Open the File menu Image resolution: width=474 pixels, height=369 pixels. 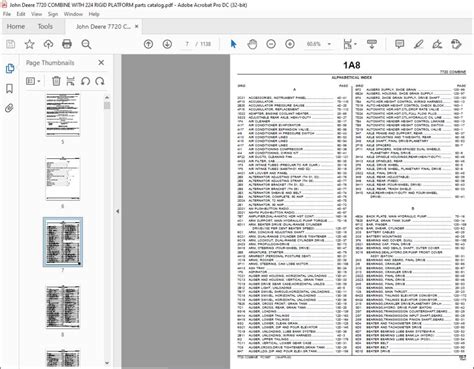coord(7,14)
